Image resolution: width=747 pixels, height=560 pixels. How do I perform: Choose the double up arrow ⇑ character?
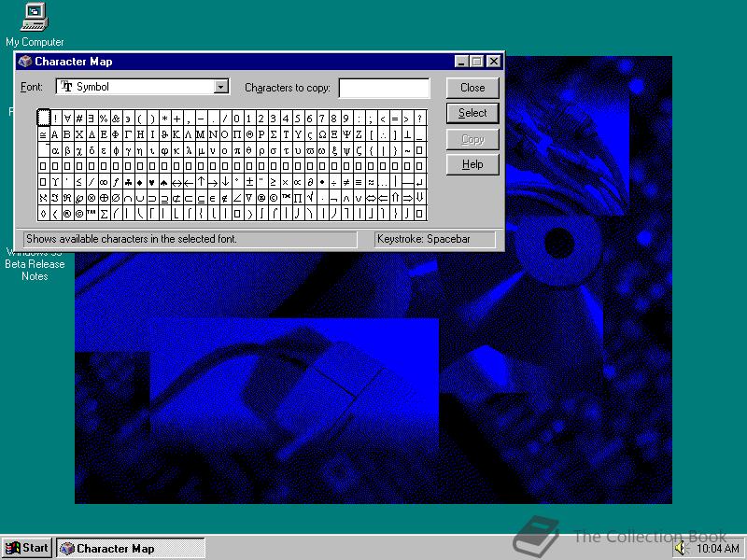(395, 197)
